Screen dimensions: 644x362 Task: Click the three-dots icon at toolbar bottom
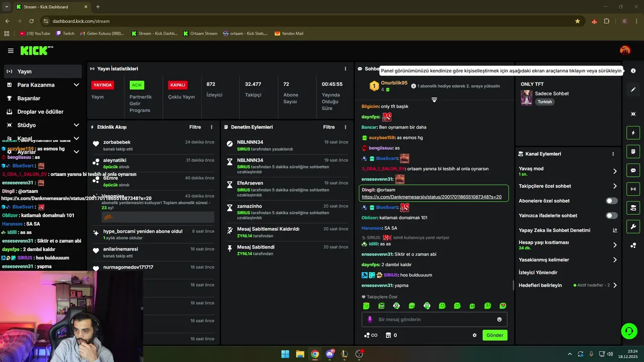[633, 245]
